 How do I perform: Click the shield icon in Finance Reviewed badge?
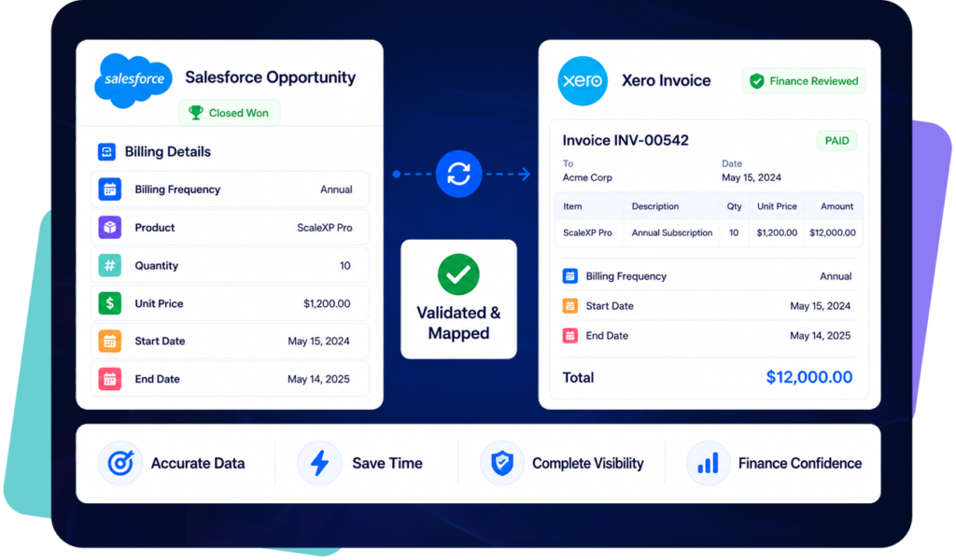756,81
